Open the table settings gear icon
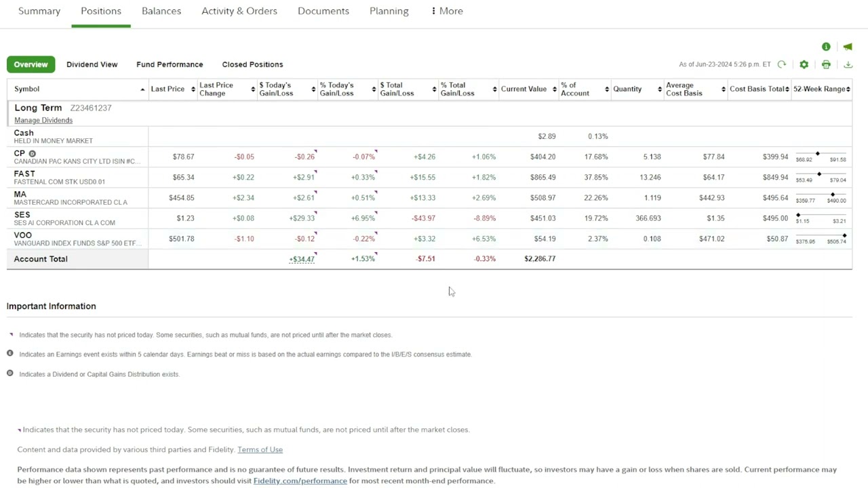This screenshot has width=868, height=488. click(x=804, y=64)
